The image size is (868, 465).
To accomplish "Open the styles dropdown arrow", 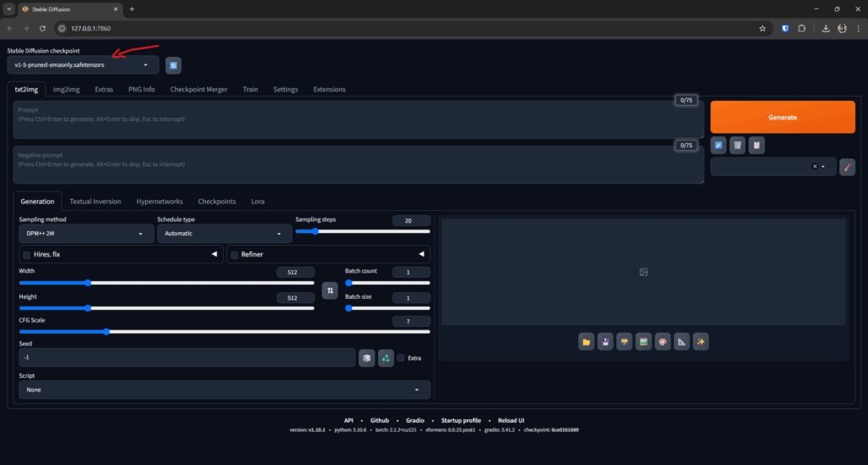I will 823,166.
